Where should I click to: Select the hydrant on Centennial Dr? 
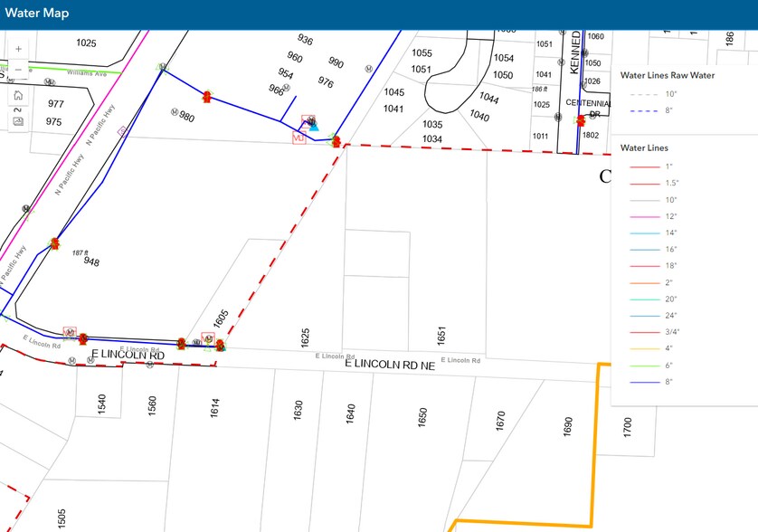581,120
